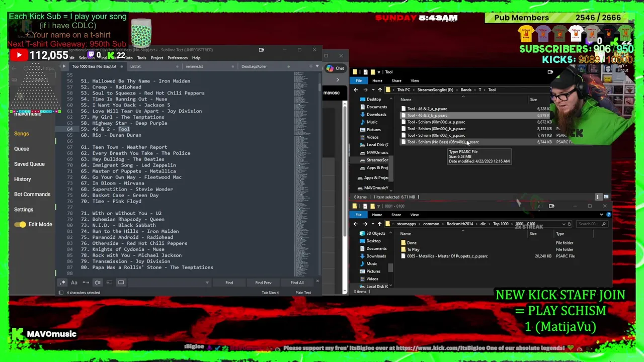
Task: Select 0065 - Metallica - Master Of Puppets file
Action: pos(445,256)
